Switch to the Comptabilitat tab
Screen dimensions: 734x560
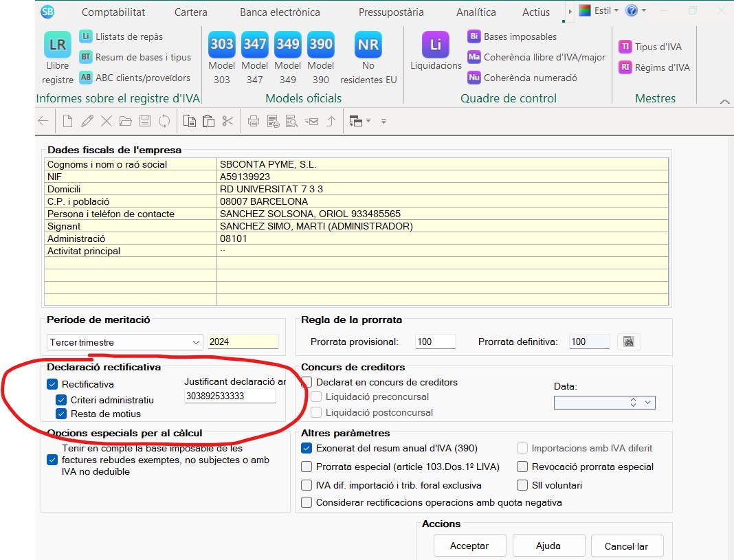coord(113,12)
